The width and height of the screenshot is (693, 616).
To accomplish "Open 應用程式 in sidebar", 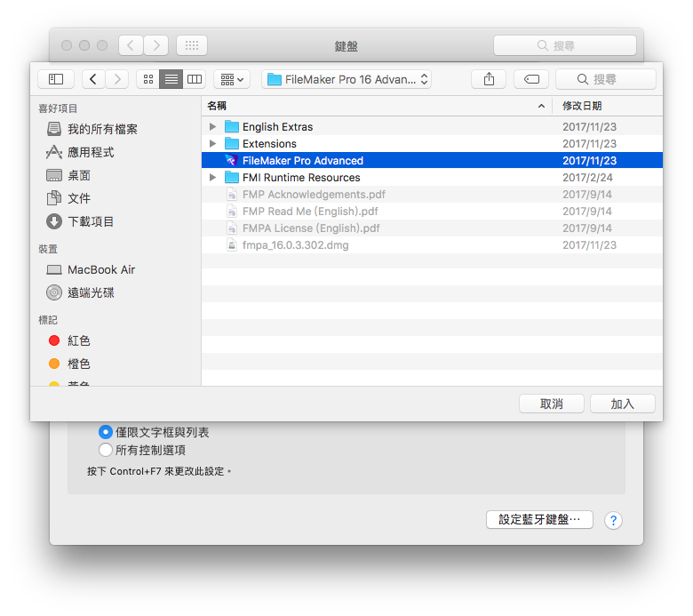I will tap(80, 152).
